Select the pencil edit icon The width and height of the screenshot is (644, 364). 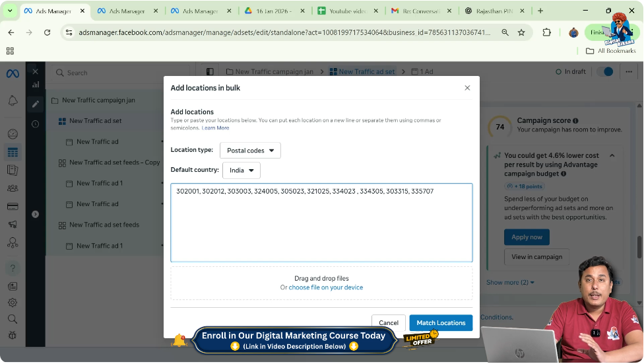pyautogui.click(x=36, y=104)
